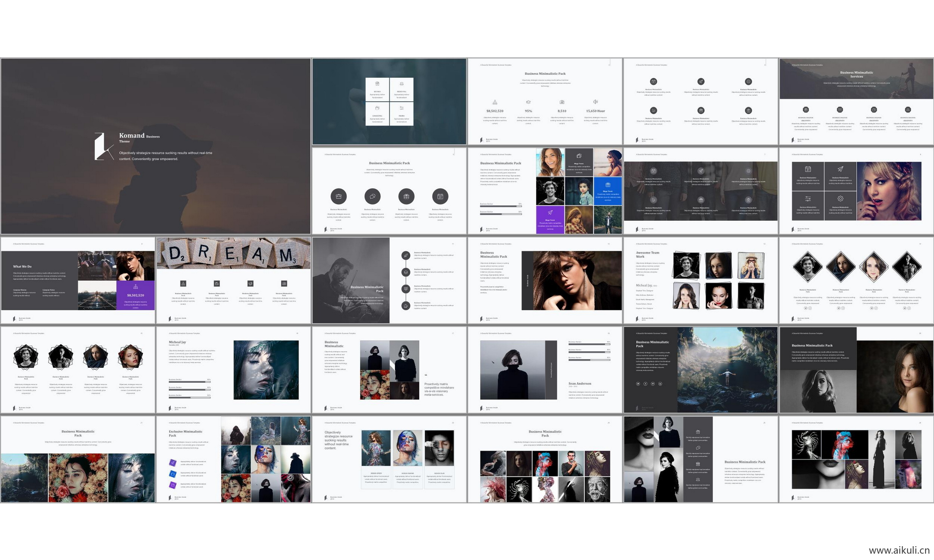Click the Micheal Jay profile name heading
The width and height of the screenshot is (934, 560).
177,342
